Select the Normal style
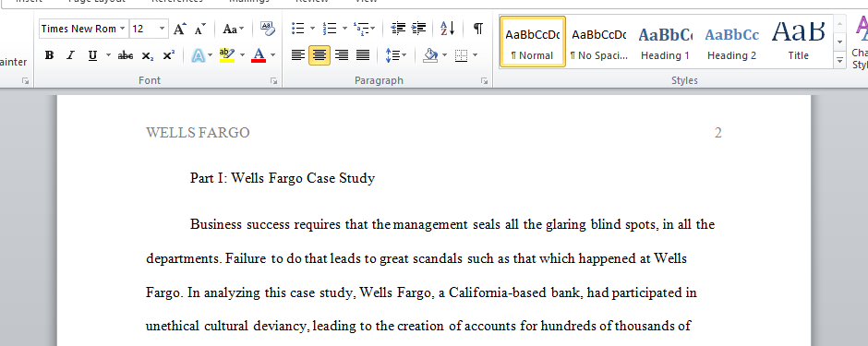 point(533,42)
